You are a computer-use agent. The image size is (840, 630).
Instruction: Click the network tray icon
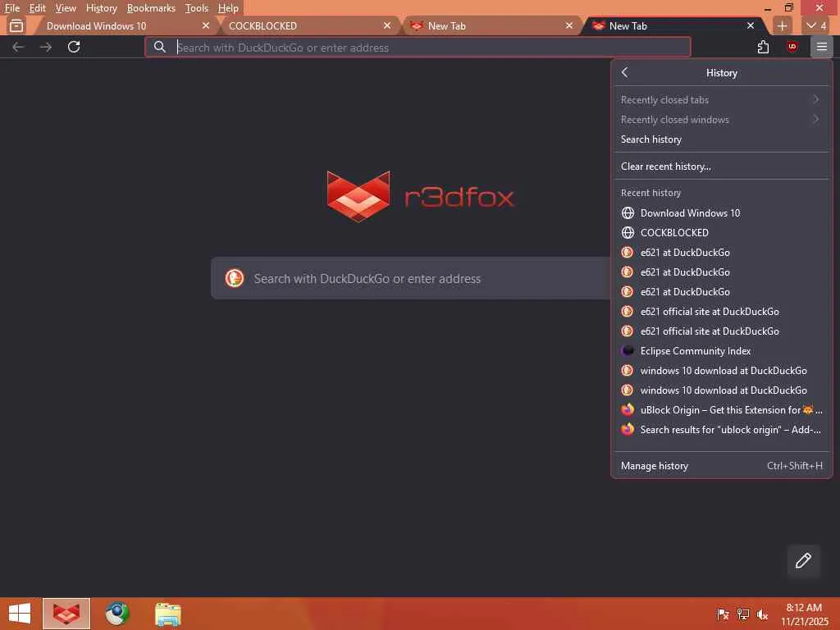743,614
